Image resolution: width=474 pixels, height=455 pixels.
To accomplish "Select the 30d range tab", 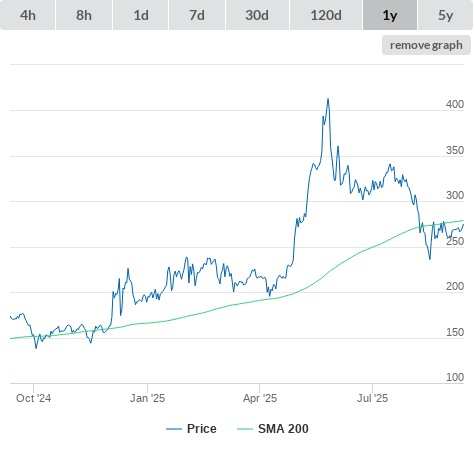I will [x=257, y=15].
